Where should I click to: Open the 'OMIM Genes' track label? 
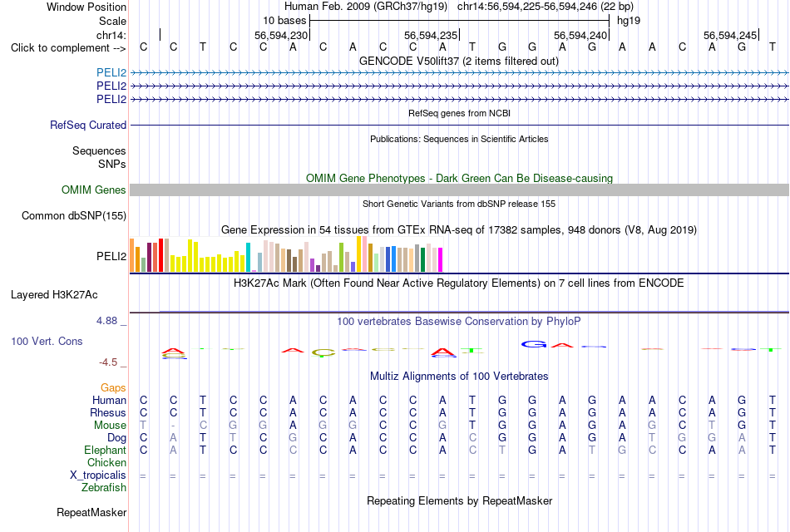[x=94, y=190]
